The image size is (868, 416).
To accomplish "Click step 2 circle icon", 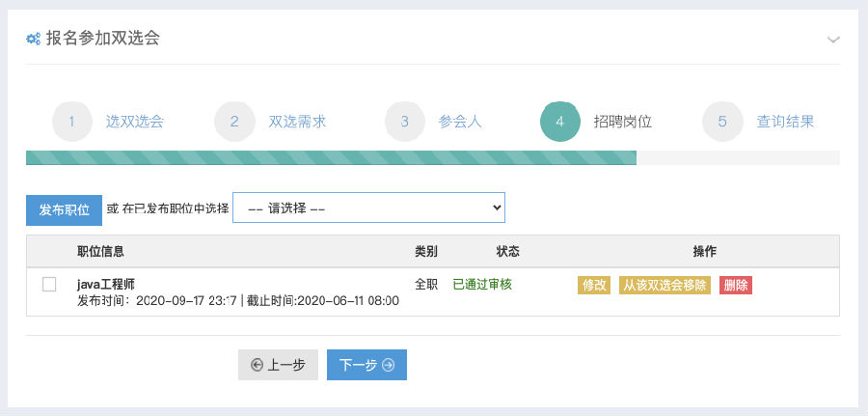I will pyautogui.click(x=234, y=122).
